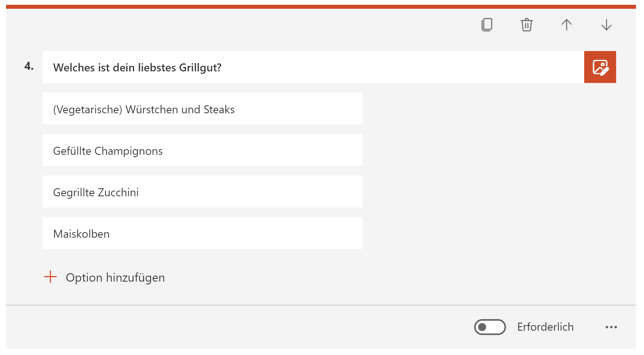The width and height of the screenshot is (644, 355).
Task: Open the three-dots more options menu
Action: coord(611,327)
